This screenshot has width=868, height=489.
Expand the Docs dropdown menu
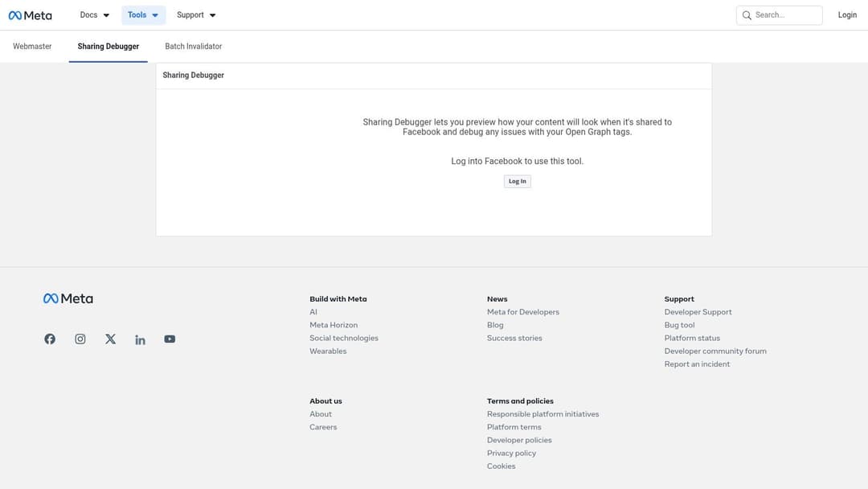(95, 15)
